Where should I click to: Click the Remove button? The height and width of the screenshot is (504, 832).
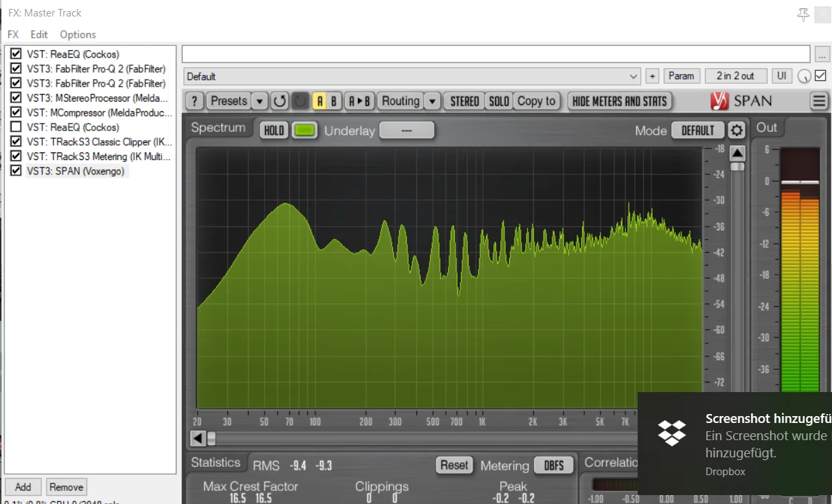click(x=66, y=487)
